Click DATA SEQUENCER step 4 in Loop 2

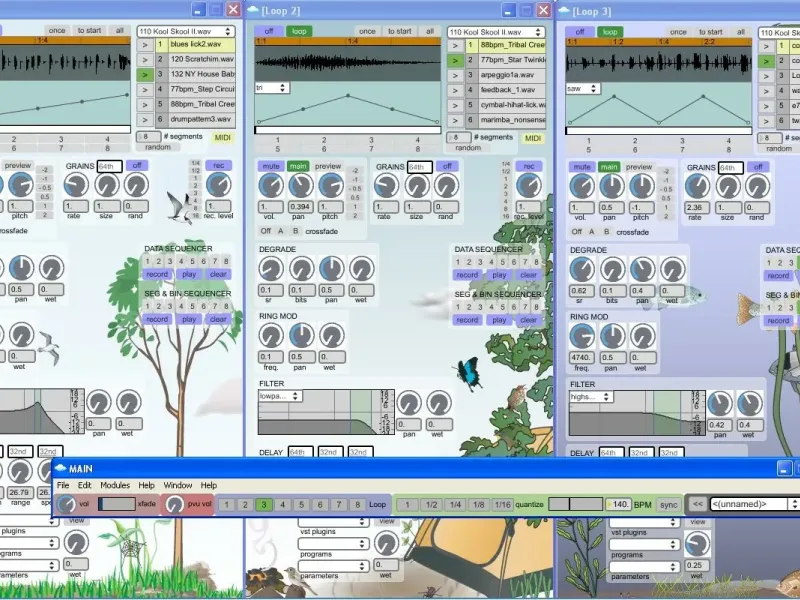[491, 262]
